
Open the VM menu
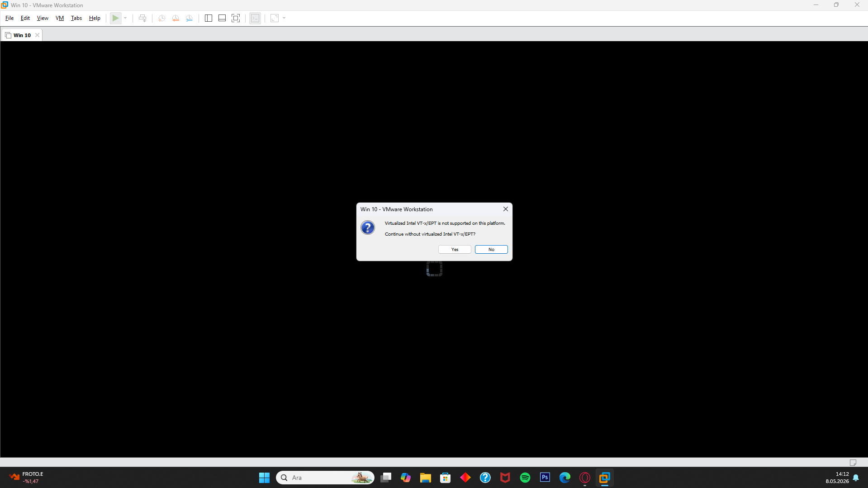tap(60, 18)
